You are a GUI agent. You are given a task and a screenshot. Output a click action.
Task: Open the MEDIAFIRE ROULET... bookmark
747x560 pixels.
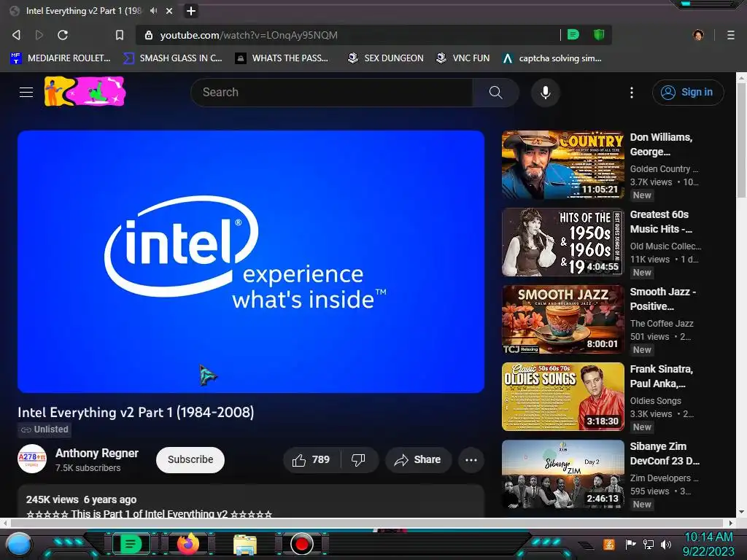[61, 58]
